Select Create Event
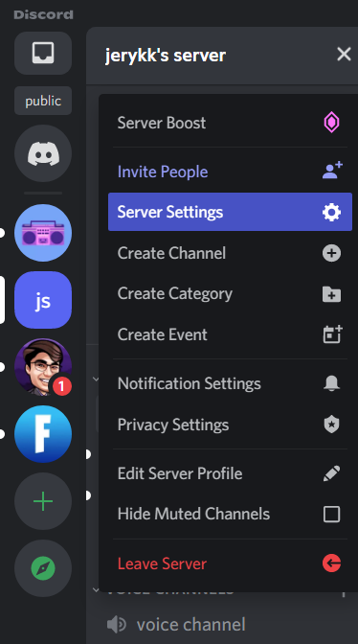The height and width of the screenshot is (644, 358). tap(230, 334)
